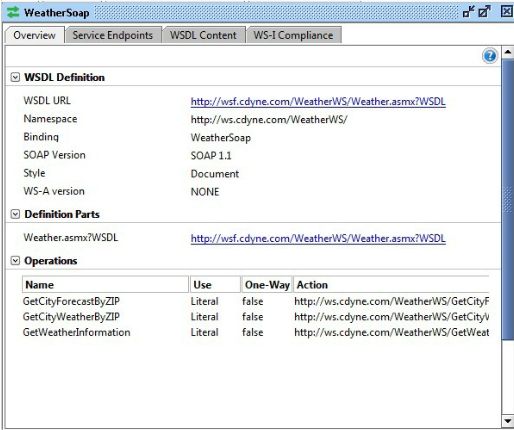The height and width of the screenshot is (430, 514).
Task: Click the Weather.asmx?WSDL part name
Action: coord(71,237)
